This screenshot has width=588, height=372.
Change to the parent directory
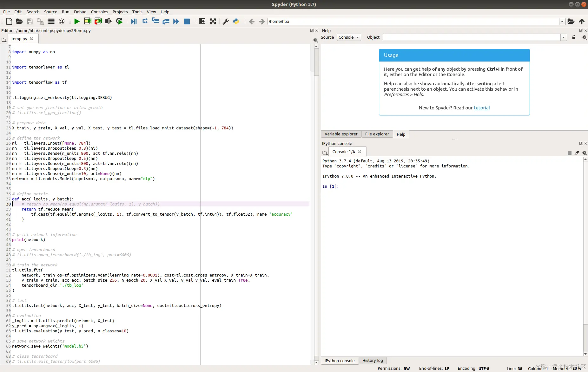coord(582,21)
